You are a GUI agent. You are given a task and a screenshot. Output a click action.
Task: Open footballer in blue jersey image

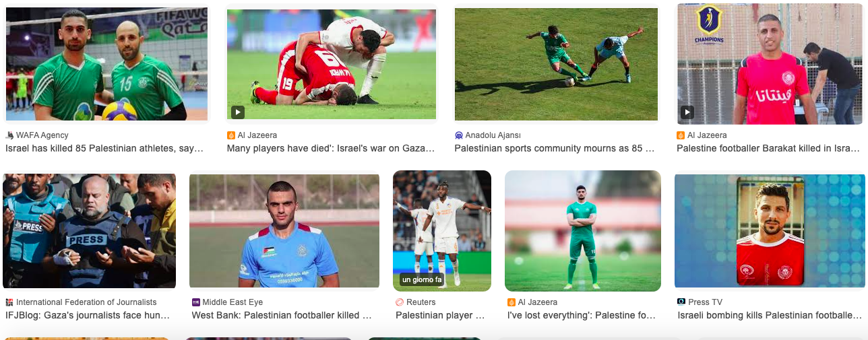click(284, 231)
